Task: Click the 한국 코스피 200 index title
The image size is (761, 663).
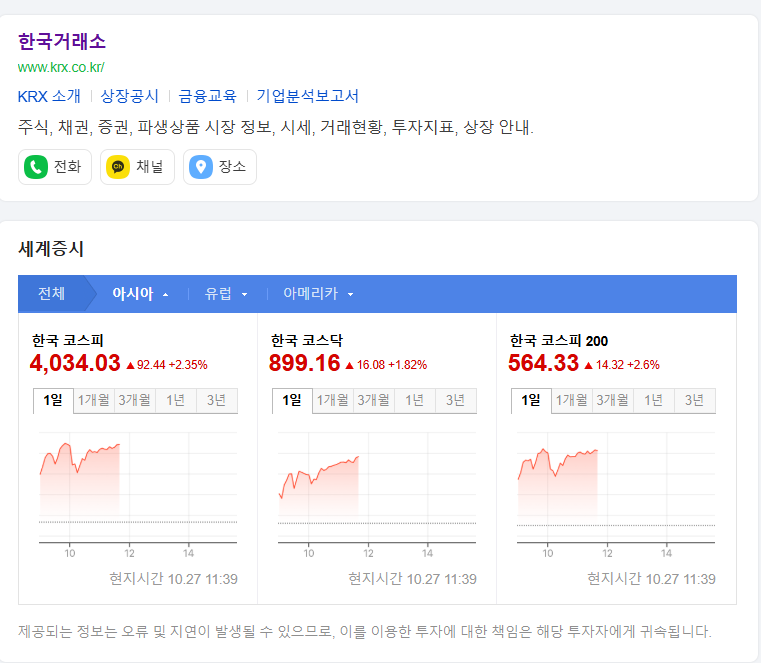Action: point(559,341)
